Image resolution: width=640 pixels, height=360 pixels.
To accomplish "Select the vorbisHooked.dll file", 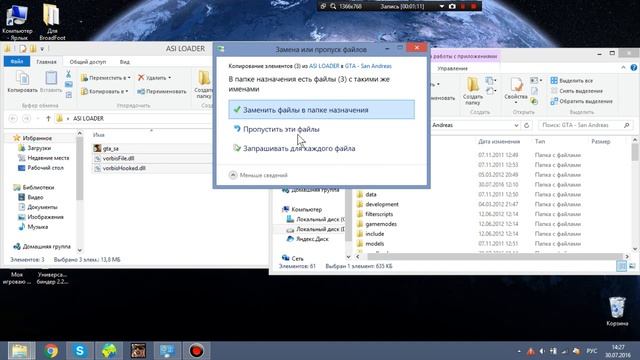I will tap(124, 168).
